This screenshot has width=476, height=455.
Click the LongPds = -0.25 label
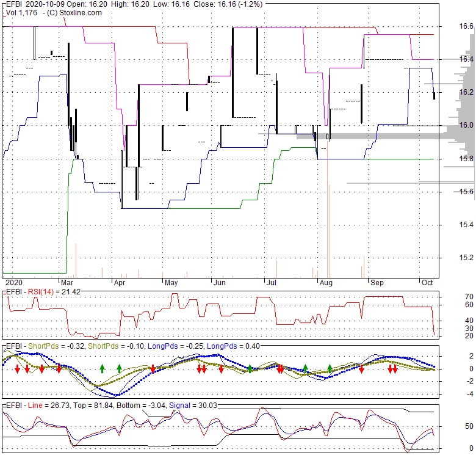(x=176, y=346)
